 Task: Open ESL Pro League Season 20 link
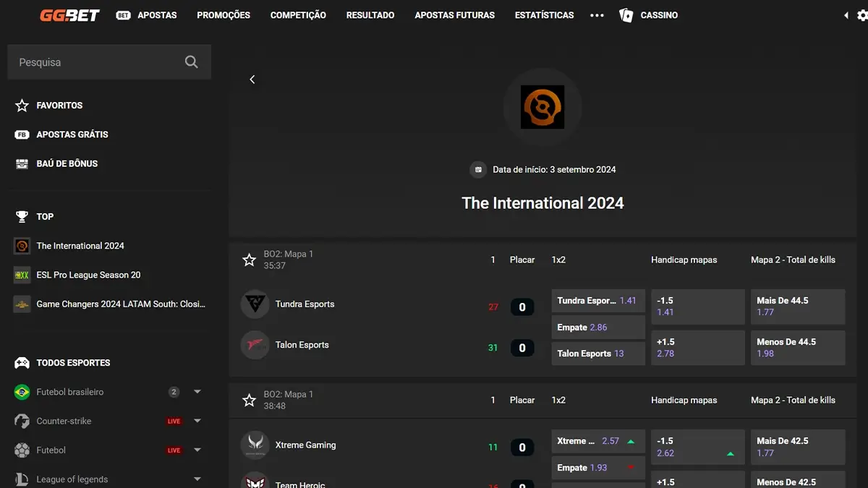click(89, 275)
